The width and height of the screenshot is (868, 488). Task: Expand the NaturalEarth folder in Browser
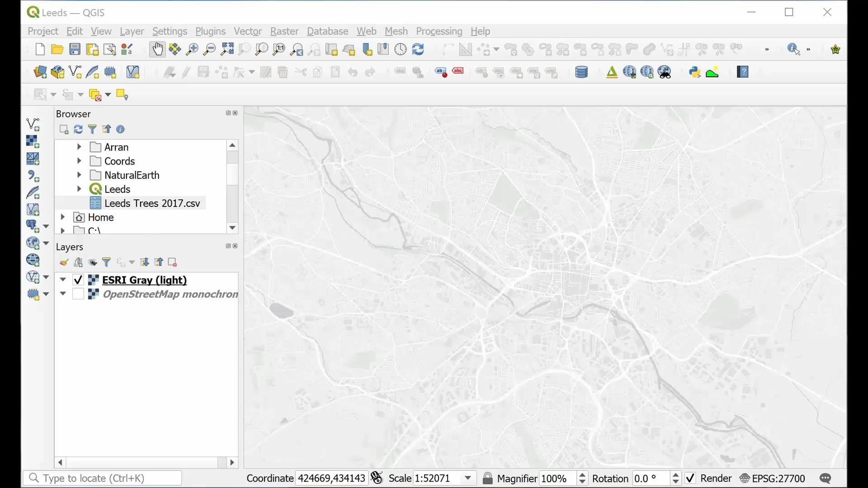click(x=79, y=175)
